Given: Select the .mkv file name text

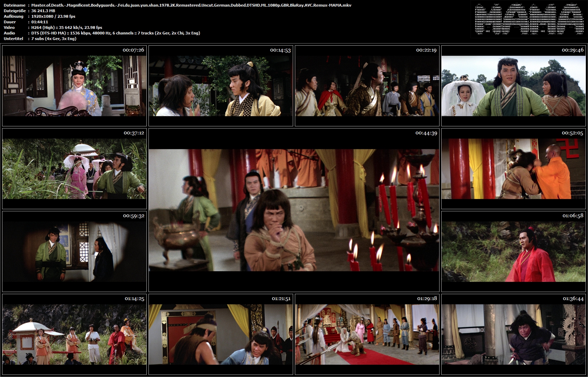Looking at the screenshot, I should 191,5.
